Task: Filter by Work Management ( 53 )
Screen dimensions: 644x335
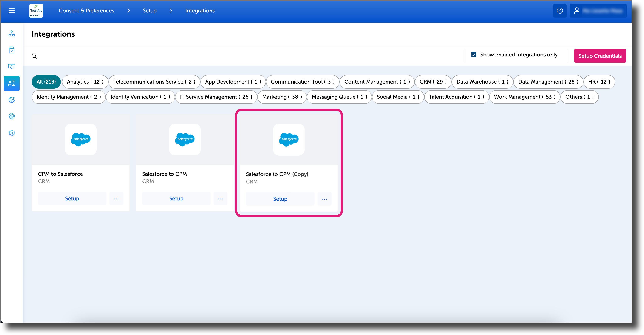Action: 525,97
